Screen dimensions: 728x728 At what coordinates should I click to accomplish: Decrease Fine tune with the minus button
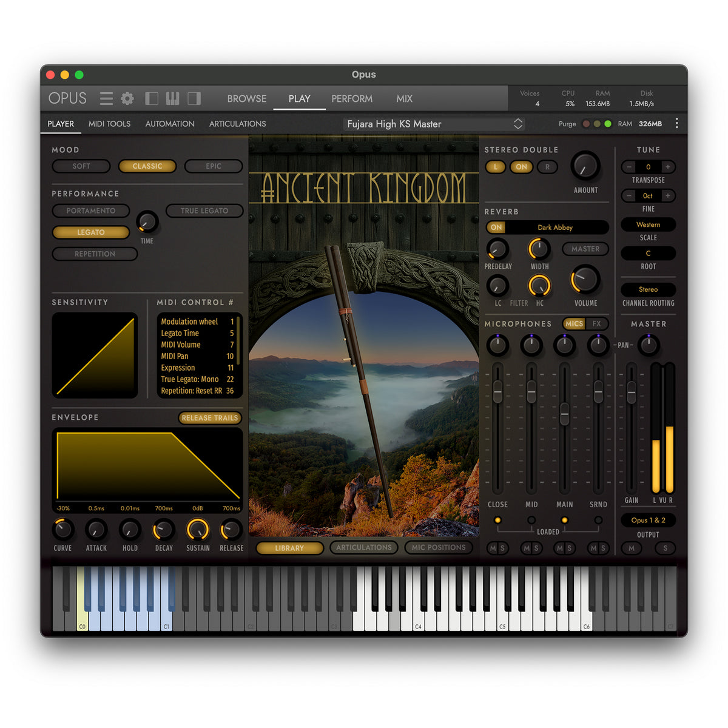coord(629,195)
